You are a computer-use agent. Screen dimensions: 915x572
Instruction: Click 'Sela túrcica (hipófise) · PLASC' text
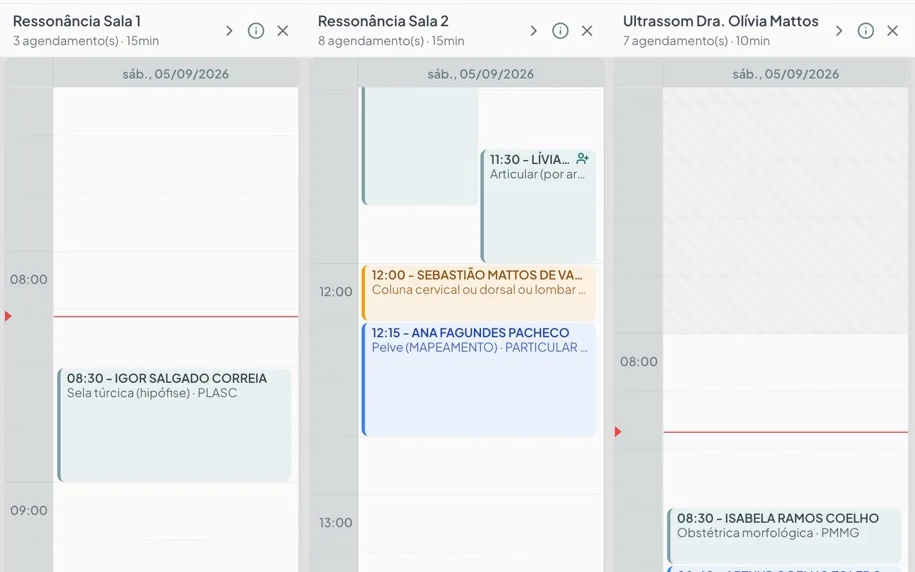(x=152, y=393)
